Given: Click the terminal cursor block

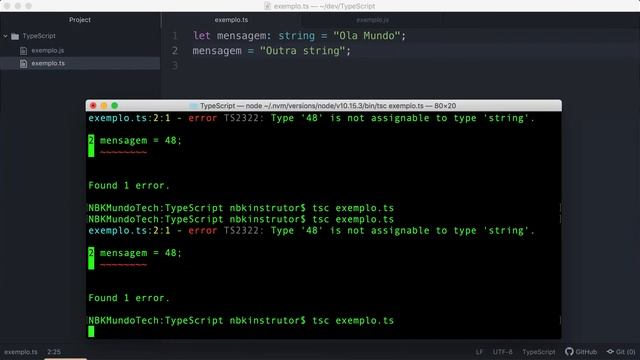Looking at the screenshot, I should coord(91,331).
